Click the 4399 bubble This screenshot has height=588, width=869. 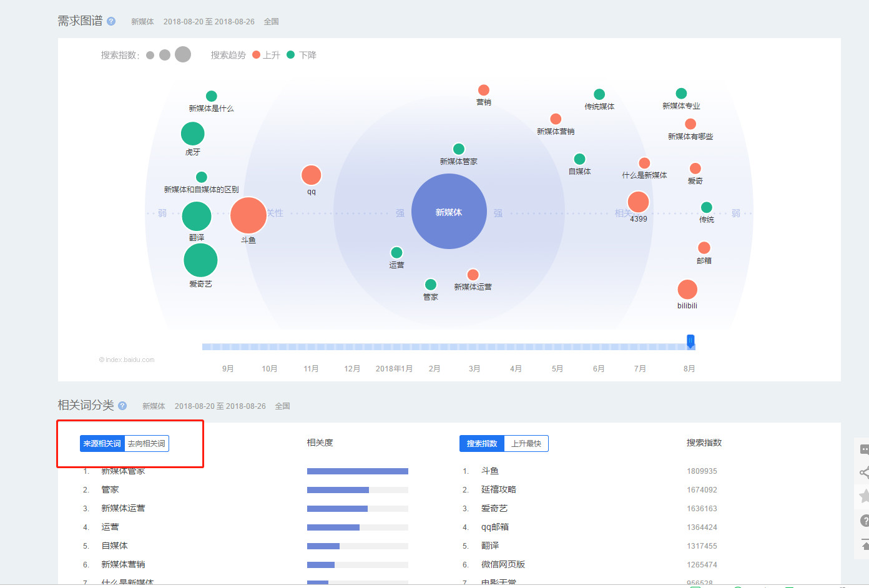[638, 202]
